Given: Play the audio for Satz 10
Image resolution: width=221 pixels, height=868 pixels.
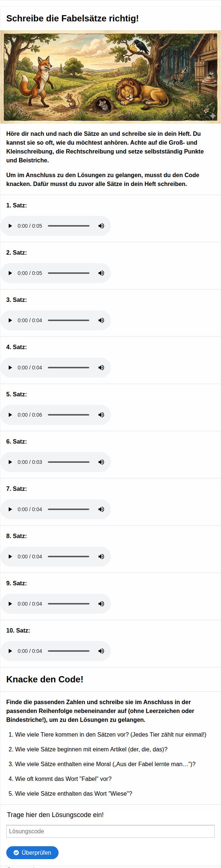Looking at the screenshot, I should tap(10, 651).
